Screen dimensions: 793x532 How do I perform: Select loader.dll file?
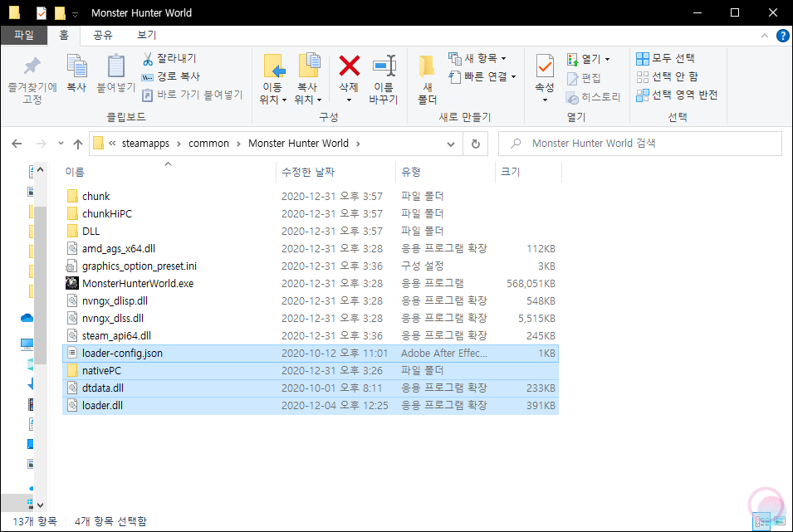coord(311,406)
